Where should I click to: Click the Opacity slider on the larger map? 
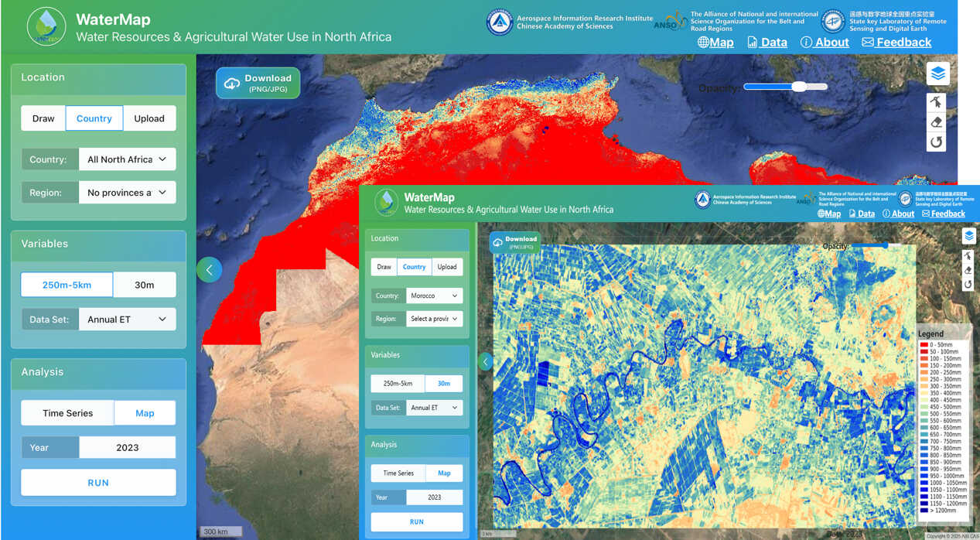point(785,87)
